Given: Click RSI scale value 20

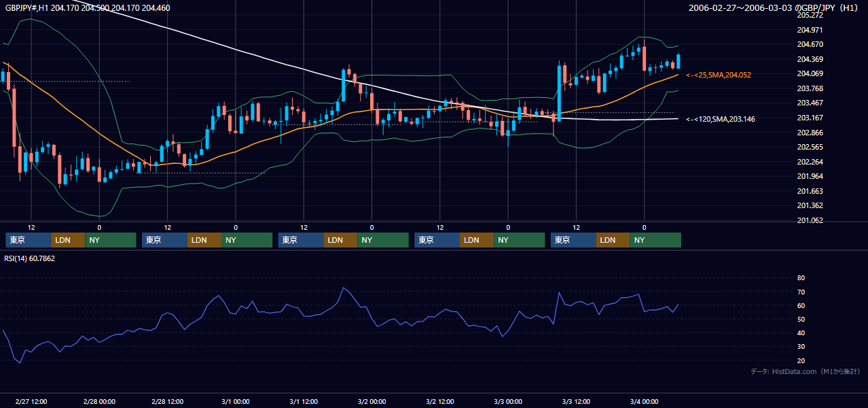Looking at the screenshot, I should (801, 360).
